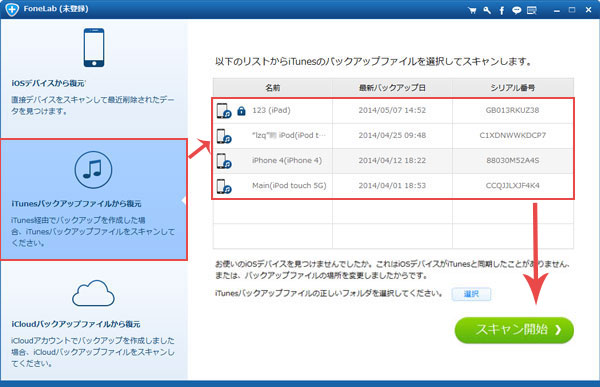Sort by the 名前 column header
600x387 pixels.
[x=273, y=88]
